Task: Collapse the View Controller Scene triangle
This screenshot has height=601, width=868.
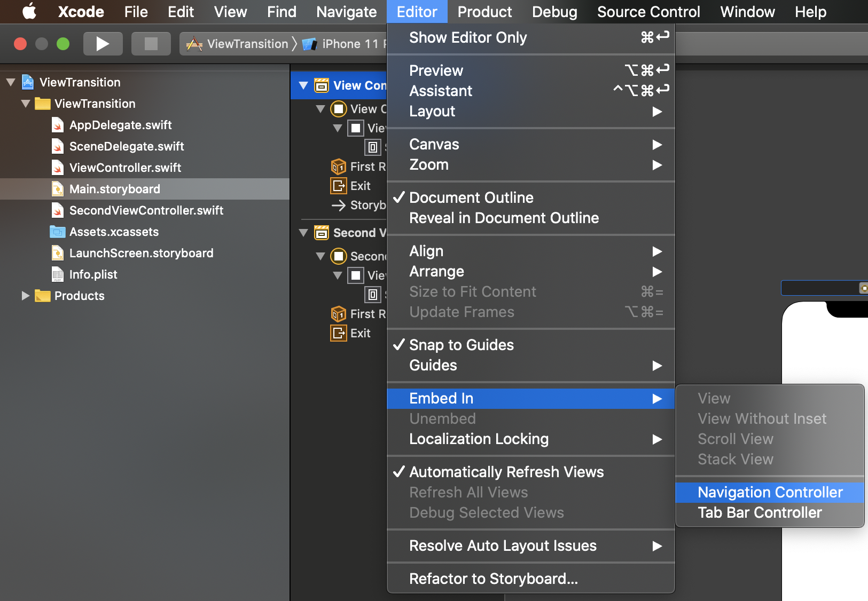Action: point(303,85)
